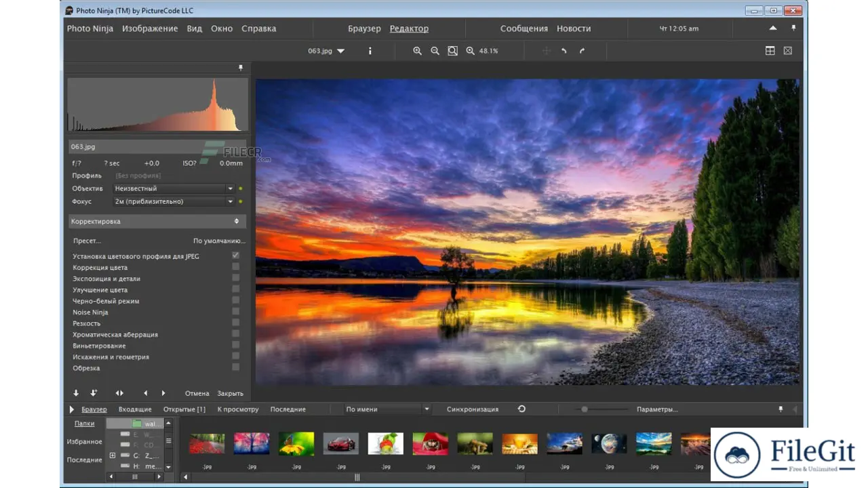
Task: Open the Фокус 2м dropdown
Action: pyautogui.click(x=174, y=201)
